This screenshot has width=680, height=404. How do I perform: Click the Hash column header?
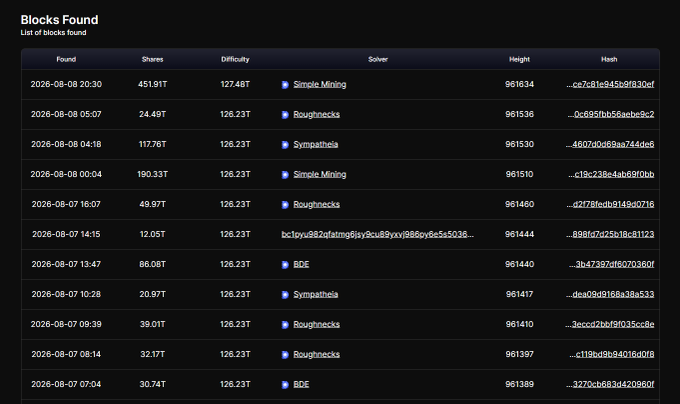pyautogui.click(x=609, y=59)
